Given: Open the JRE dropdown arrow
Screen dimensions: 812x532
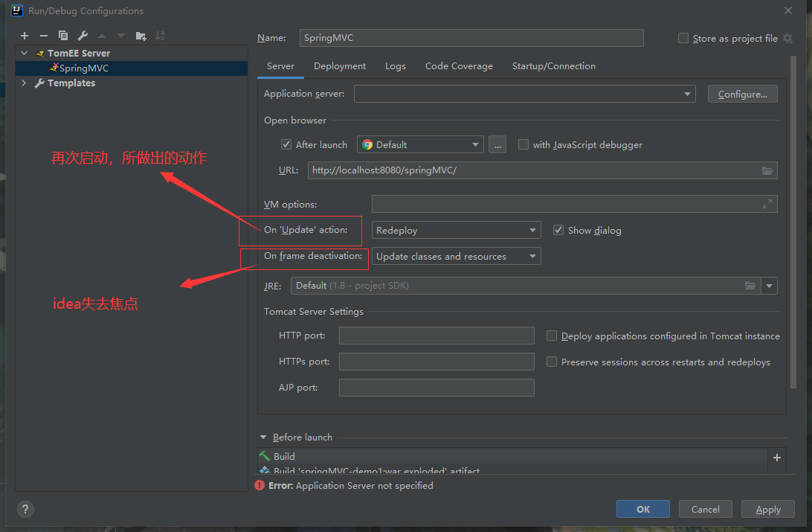Looking at the screenshot, I should 769,286.
